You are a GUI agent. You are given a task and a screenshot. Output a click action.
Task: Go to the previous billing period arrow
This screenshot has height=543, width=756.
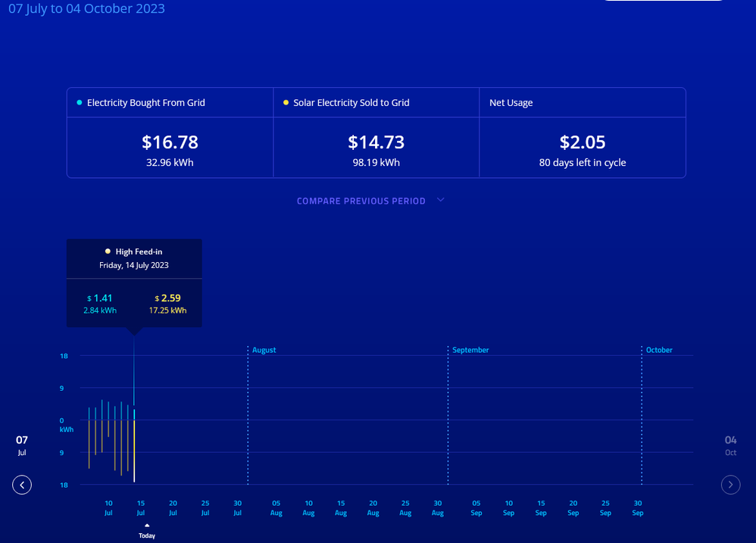tap(22, 485)
